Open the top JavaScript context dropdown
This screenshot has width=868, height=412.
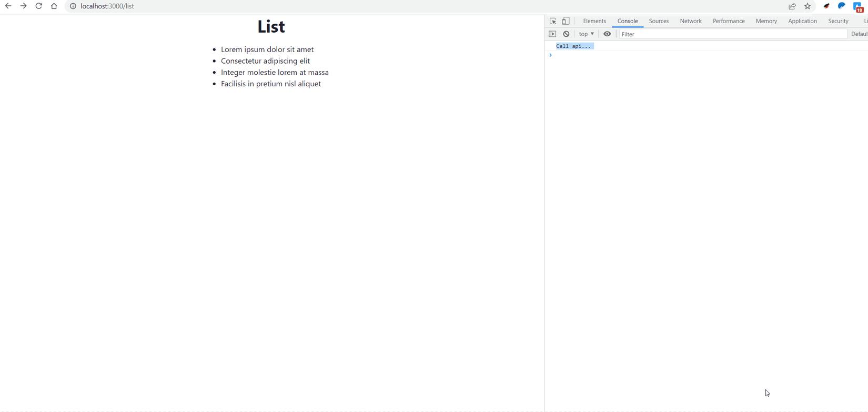587,34
